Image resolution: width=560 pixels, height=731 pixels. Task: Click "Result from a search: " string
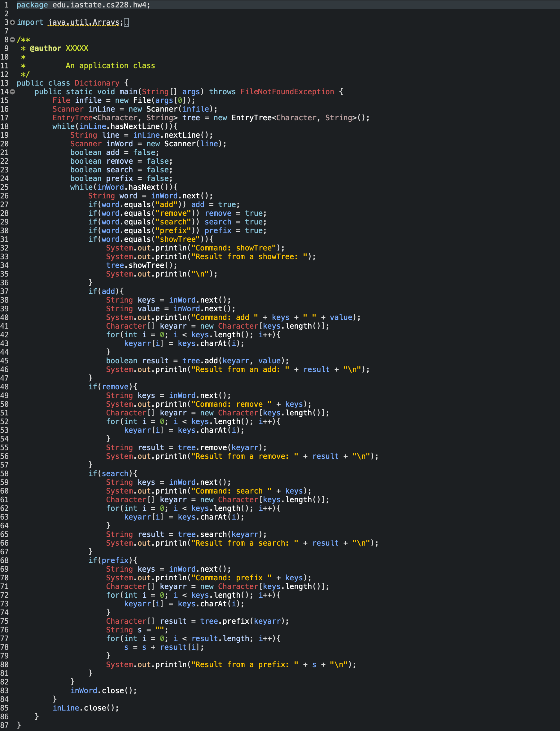244,543
